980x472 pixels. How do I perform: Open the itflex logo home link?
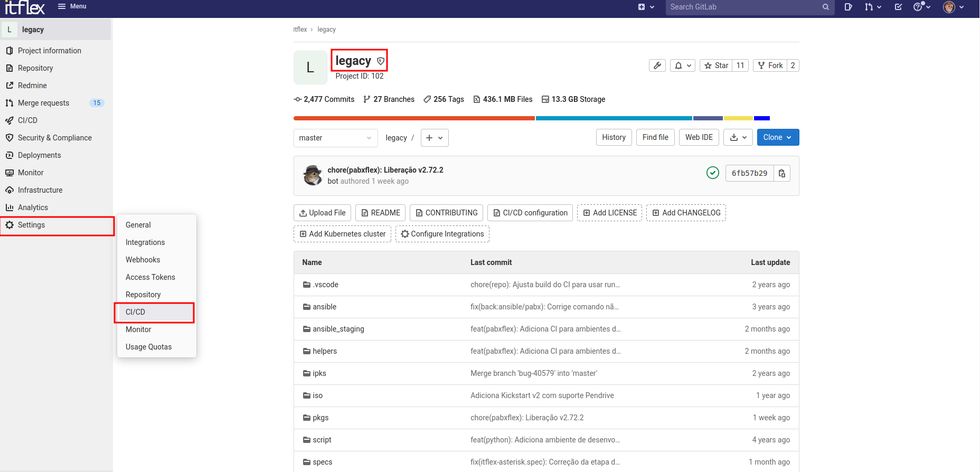click(25, 7)
